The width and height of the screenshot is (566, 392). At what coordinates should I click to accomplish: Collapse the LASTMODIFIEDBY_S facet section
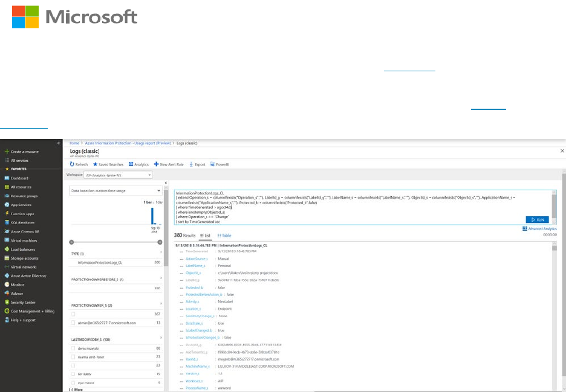click(161, 338)
